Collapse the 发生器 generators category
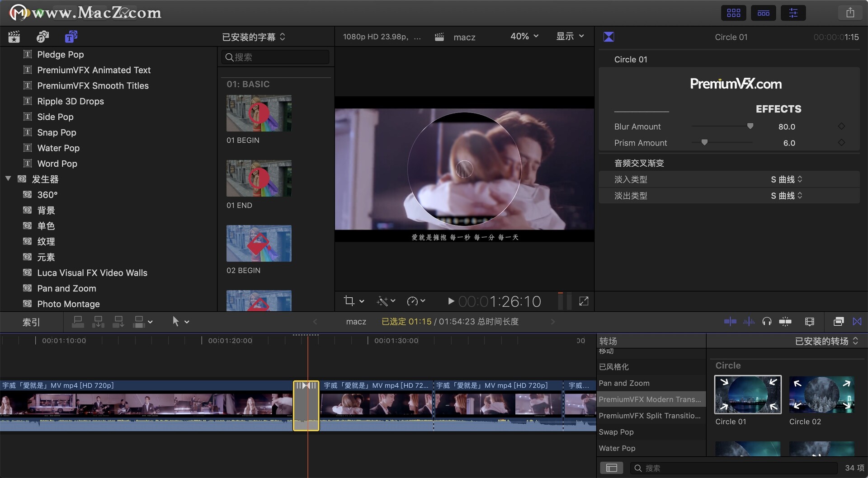This screenshot has width=868, height=478. 8,179
